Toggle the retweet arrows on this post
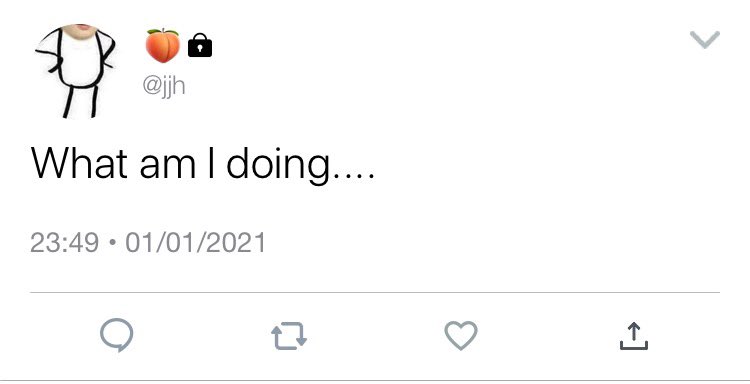750x384 pixels. tap(289, 336)
